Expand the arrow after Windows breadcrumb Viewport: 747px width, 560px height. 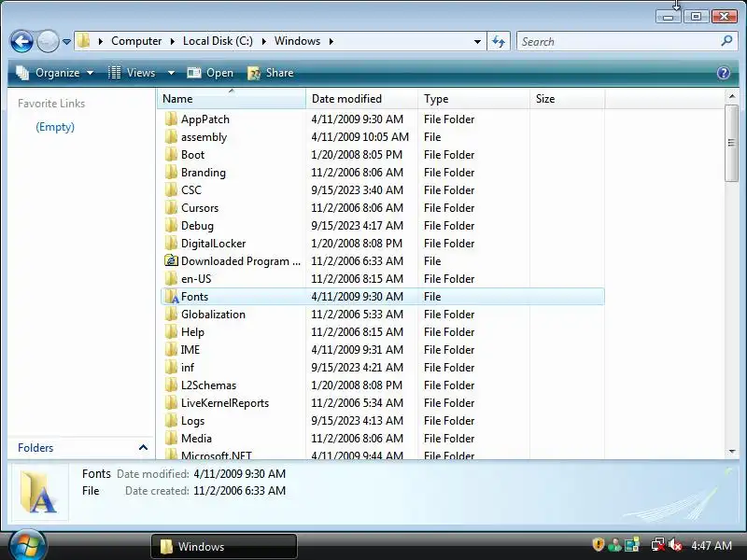click(x=331, y=41)
